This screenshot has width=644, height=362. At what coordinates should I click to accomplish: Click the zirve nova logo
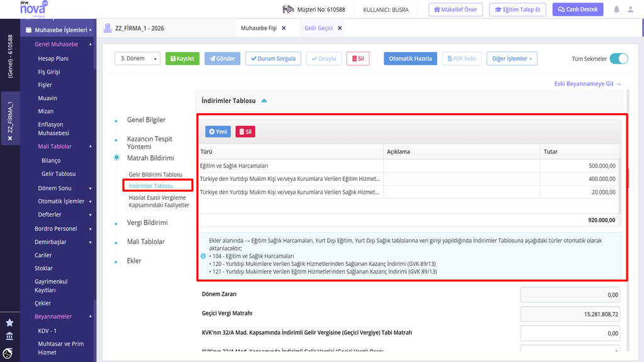click(x=34, y=8)
